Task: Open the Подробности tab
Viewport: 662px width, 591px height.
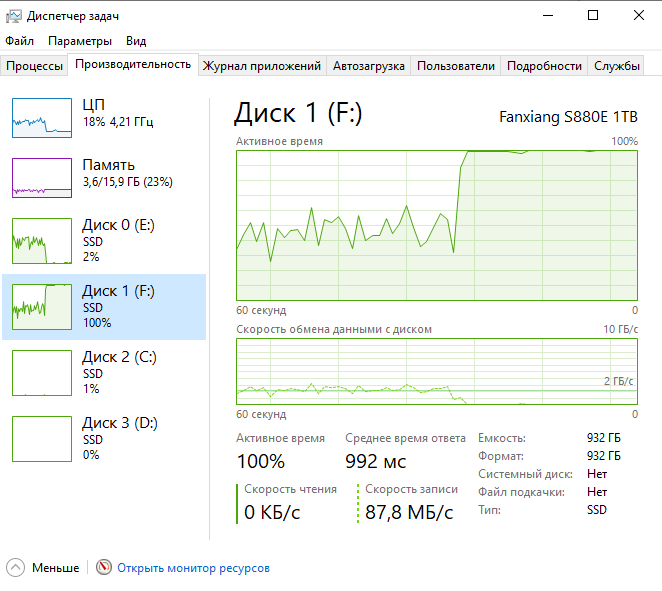Action: pos(544,66)
